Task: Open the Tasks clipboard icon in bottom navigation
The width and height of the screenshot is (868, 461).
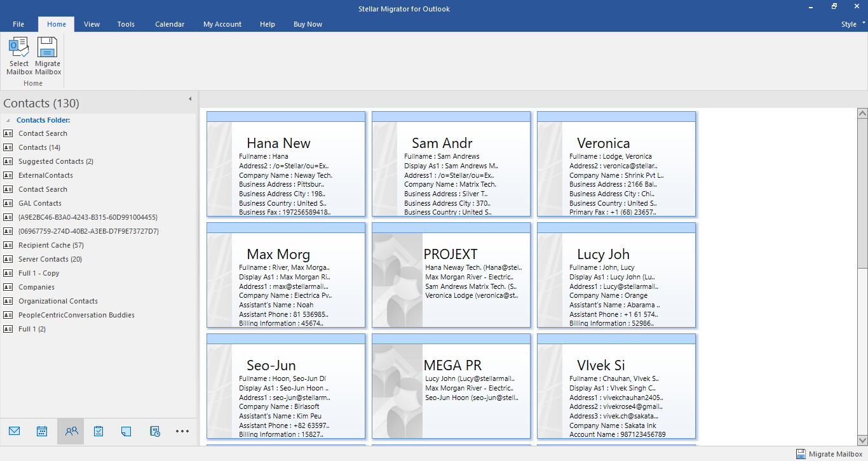Action: 98,431
